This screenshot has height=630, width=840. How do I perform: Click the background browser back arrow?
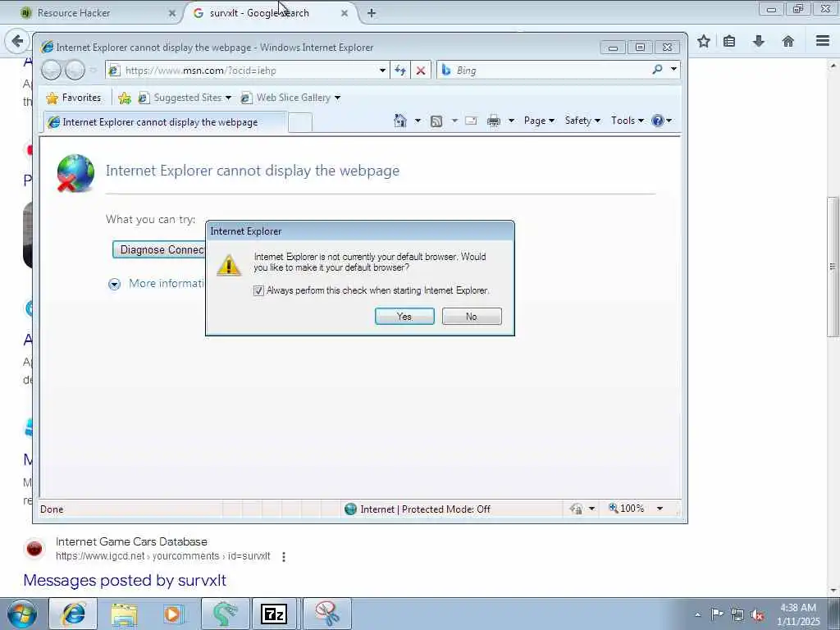(x=17, y=41)
